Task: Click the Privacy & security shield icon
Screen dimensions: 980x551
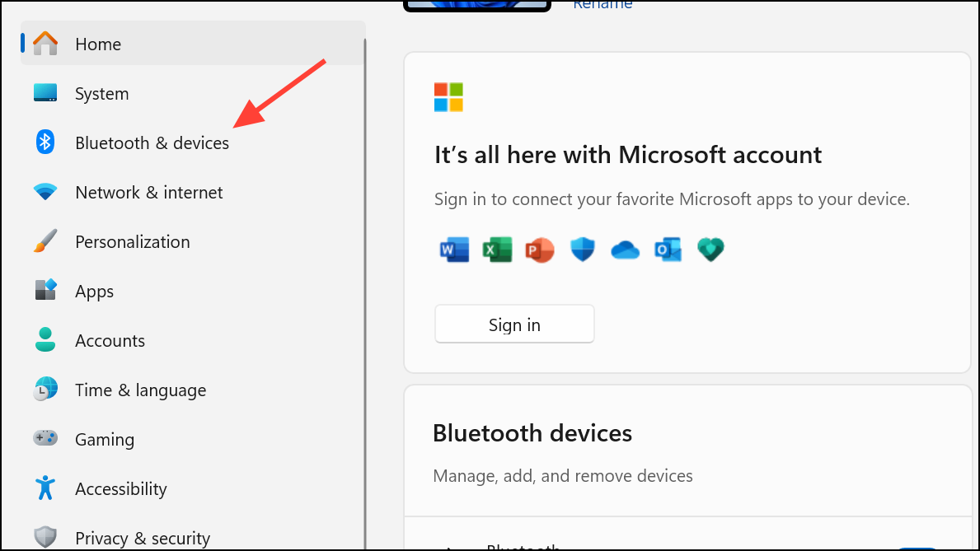Action: pyautogui.click(x=45, y=537)
